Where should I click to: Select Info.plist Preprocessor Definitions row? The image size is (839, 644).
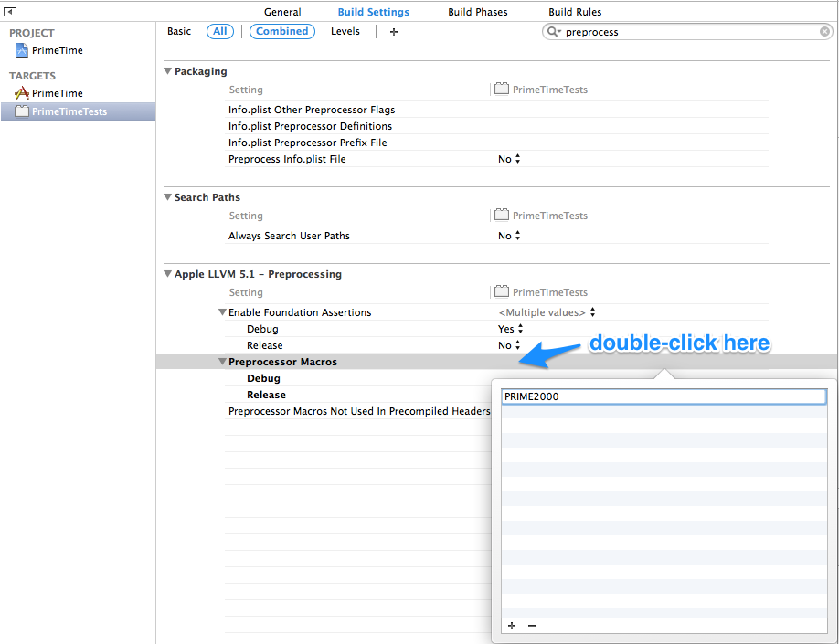[496, 126]
